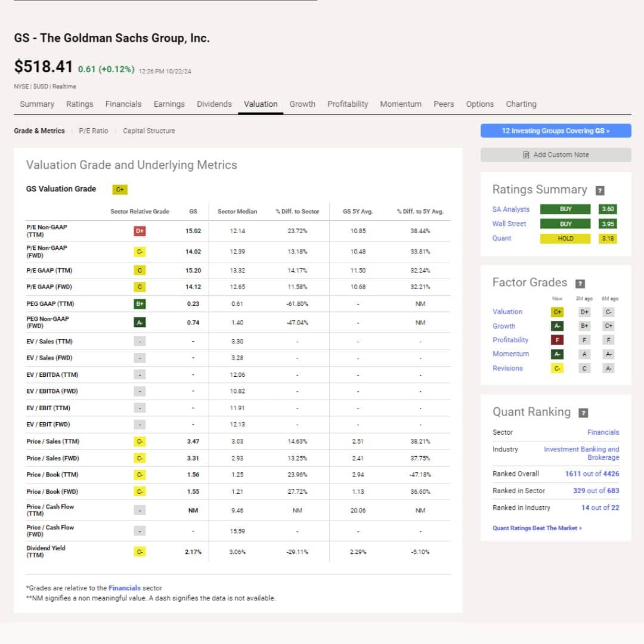Click the Quant Ranking help question-mark icon
The image size is (644, 644).
583,413
